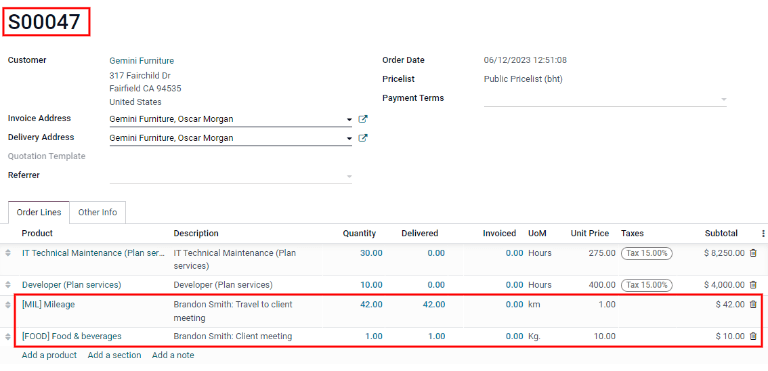Click Add a note link
This screenshot has width=768, height=371.
click(173, 355)
